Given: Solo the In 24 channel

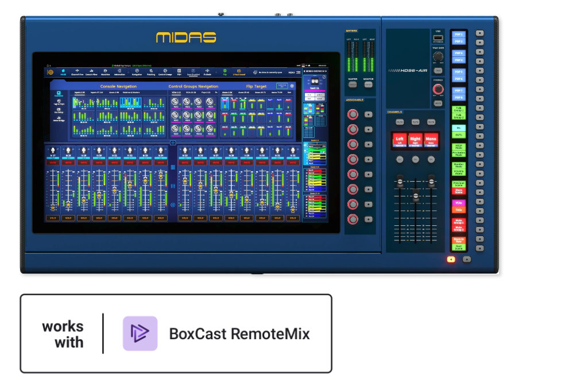Looking at the screenshot, I should tap(161, 218).
